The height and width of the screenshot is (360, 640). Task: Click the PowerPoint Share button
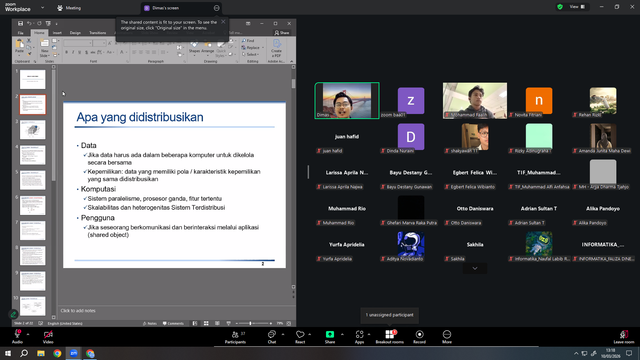282,33
